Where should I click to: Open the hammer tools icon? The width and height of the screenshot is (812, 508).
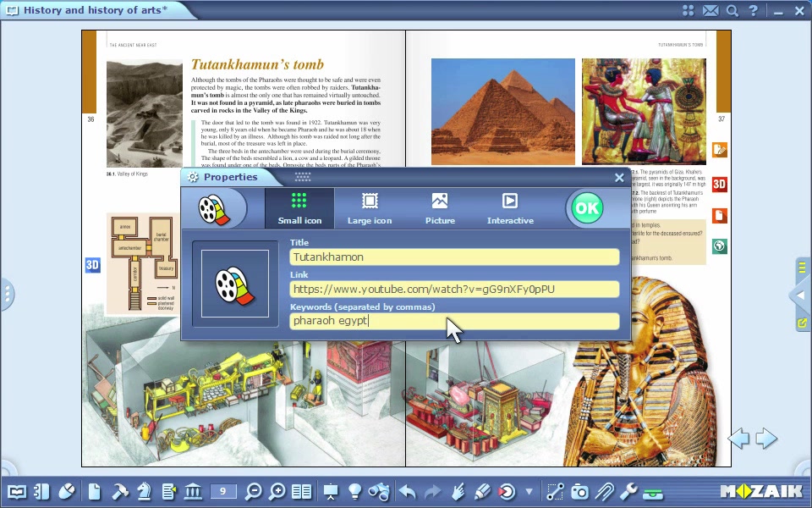pos(119,491)
